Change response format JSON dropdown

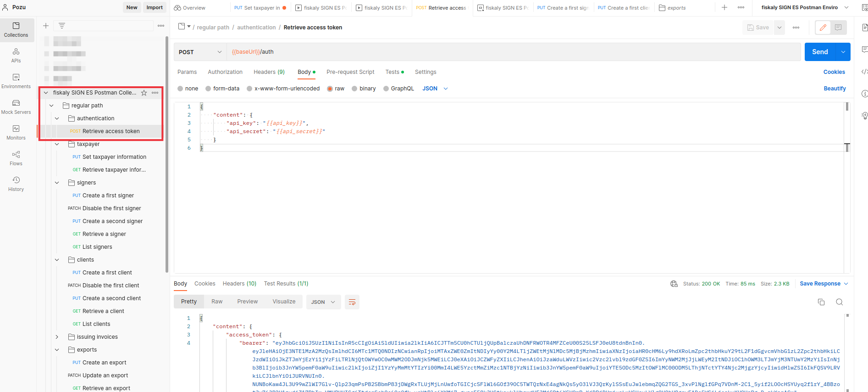[323, 302]
